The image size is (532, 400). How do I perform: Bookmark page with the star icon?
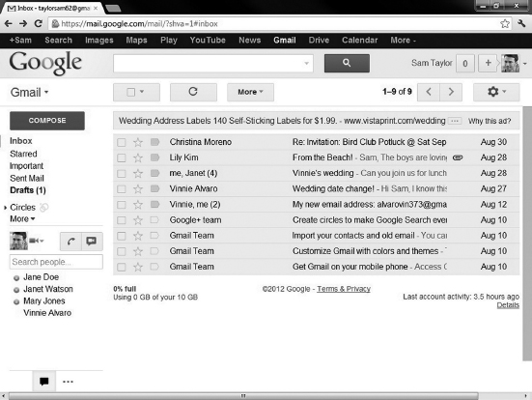click(505, 24)
